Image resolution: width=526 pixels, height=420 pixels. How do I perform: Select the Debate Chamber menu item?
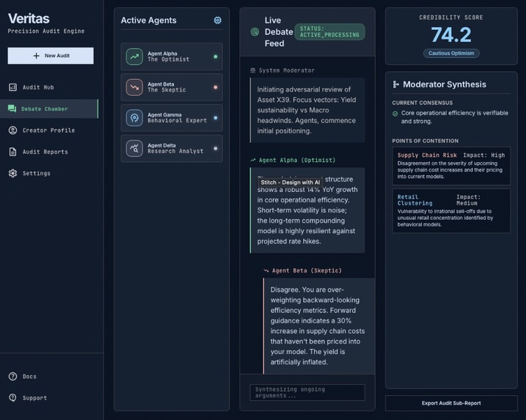pos(49,108)
